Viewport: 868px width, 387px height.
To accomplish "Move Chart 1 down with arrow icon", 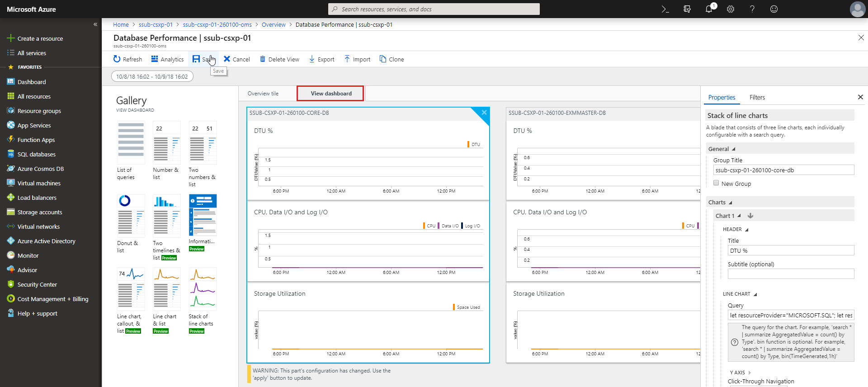I will (750, 216).
